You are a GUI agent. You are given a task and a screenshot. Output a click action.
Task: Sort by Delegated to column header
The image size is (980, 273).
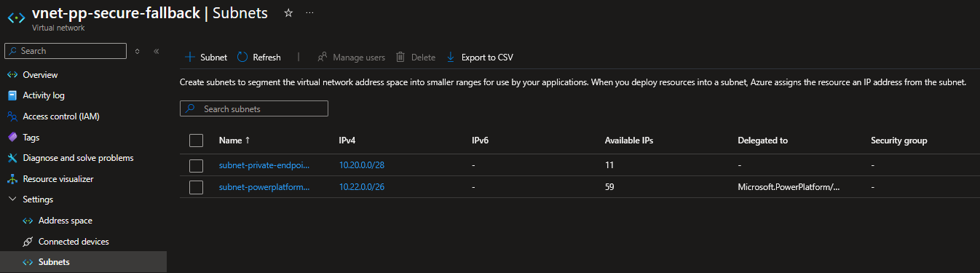coord(762,141)
